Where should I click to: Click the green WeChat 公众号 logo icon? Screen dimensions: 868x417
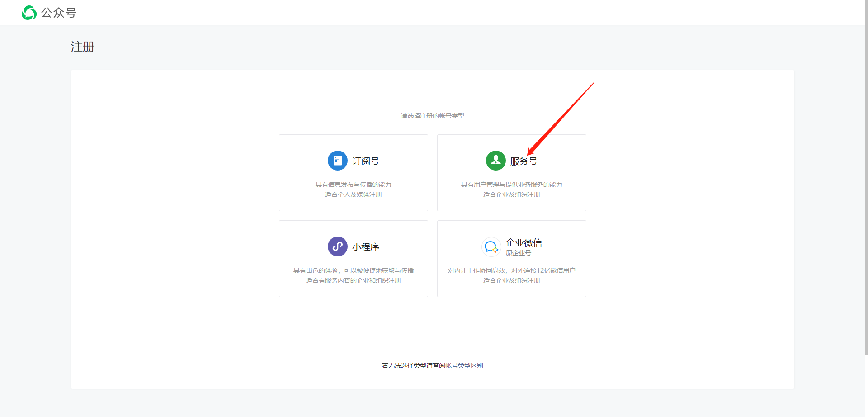click(29, 13)
